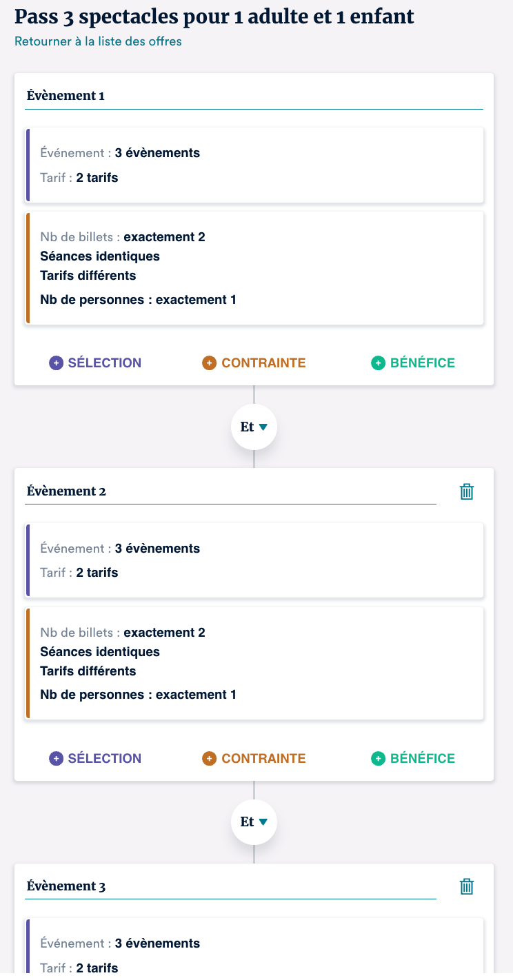Click plus icon beside CONTRAINTE in Évènement 2
Viewport: 513px width, 980px height.
point(209,759)
